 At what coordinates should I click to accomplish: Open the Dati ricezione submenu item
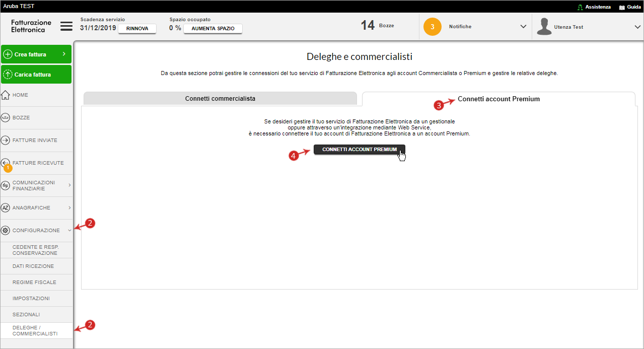tap(36, 266)
